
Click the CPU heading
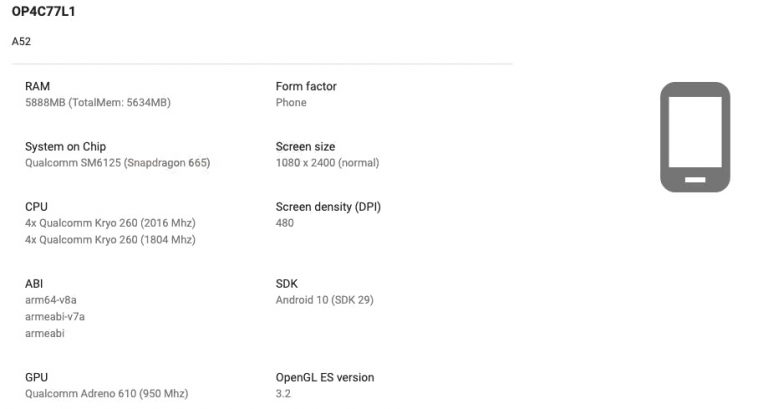(x=36, y=207)
